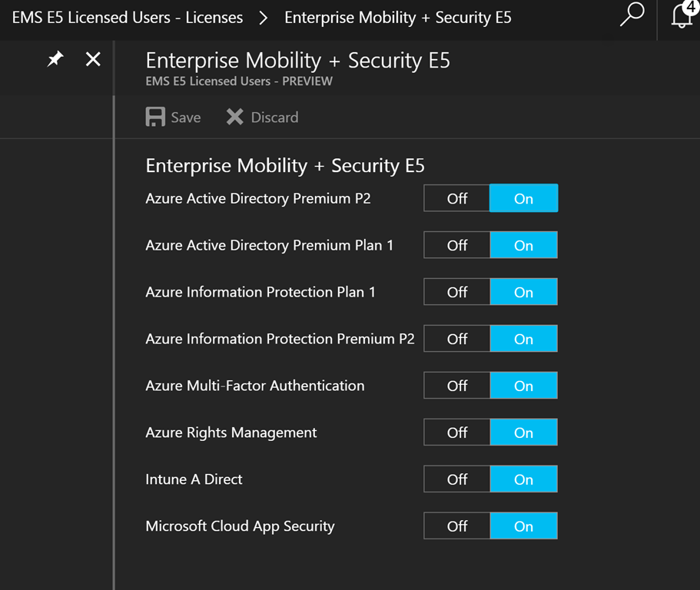Close the left blade with X icon
The image size is (700, 590).
(93, 59)
